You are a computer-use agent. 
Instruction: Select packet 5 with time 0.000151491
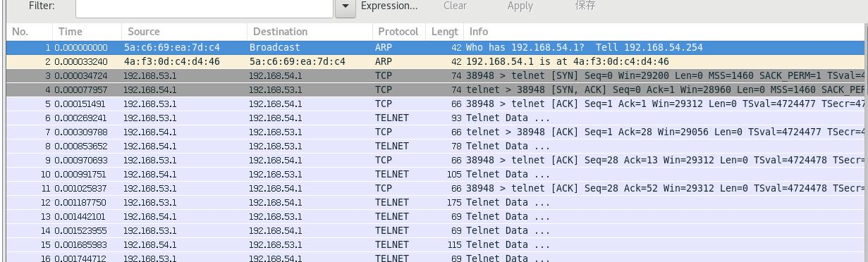[x=436, y=104]
